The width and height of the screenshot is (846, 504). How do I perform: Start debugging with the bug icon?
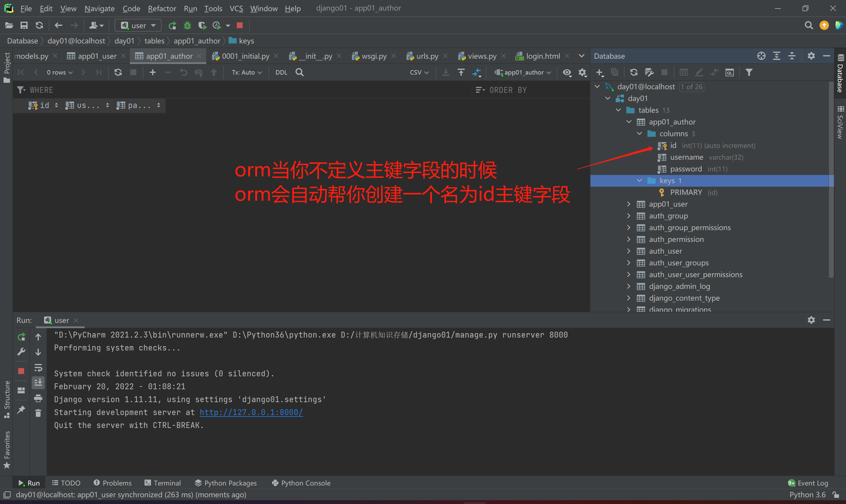187,26
